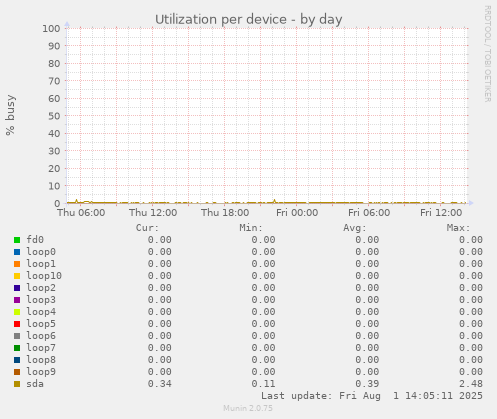
Task: Click the 'loop5' device label
Action: (x=41, y=324)
